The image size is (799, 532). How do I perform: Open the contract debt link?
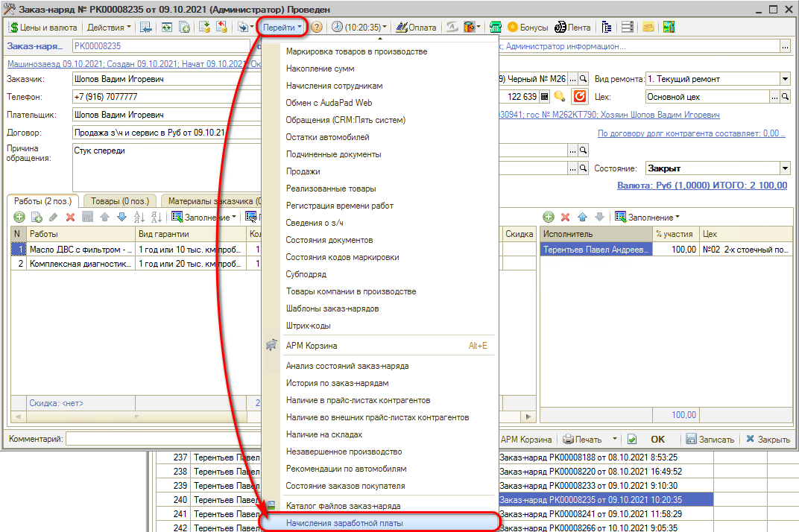(x=691, y=133)
